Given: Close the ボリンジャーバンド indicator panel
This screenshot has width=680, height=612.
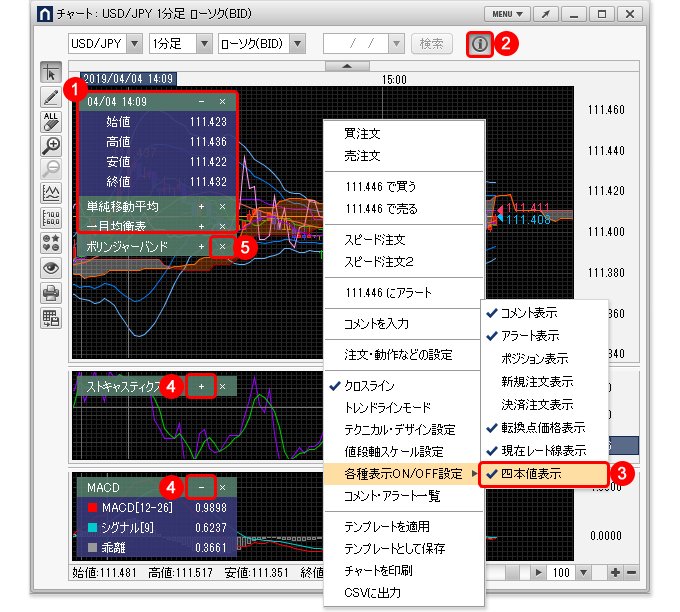Looking at the screenshot, I should [x=222, y=245].
